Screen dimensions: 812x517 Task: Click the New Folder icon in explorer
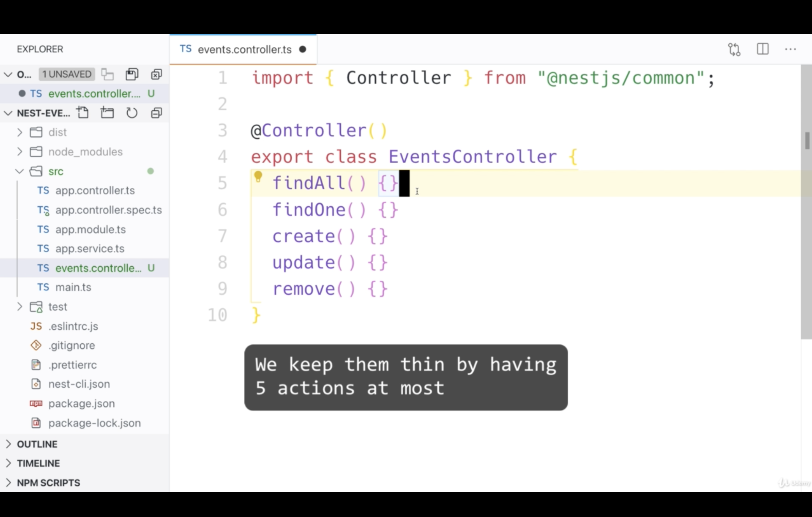[x=107, y=112]
